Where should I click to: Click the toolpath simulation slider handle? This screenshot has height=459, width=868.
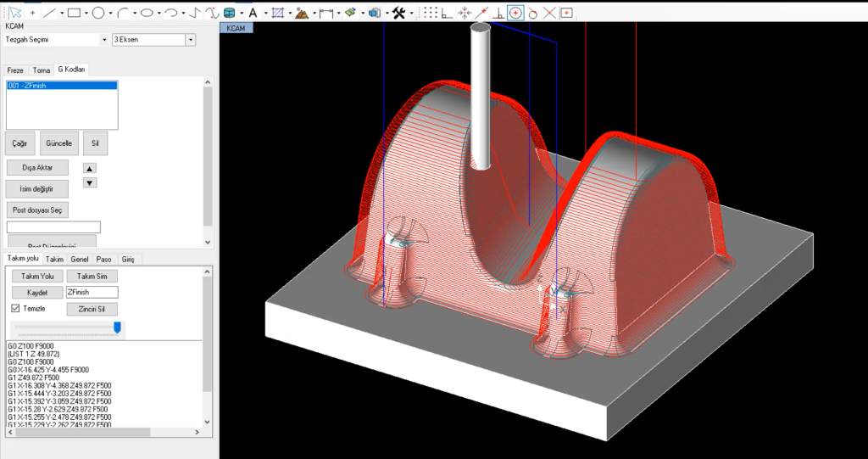[117, 327]
